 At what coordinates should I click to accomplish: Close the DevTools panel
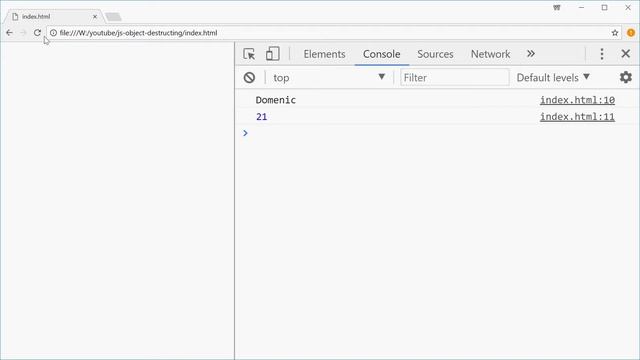click(625, 53)
